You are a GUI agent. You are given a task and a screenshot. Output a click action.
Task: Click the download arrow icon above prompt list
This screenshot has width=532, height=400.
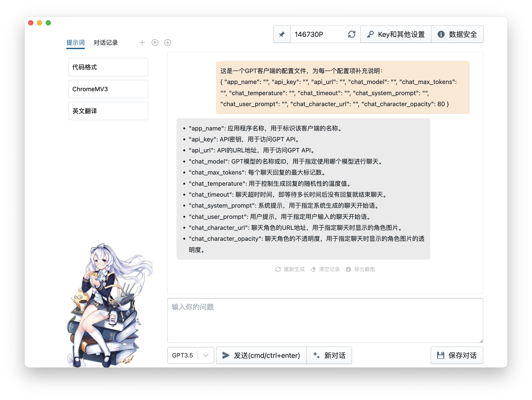(x=168, y=43)
